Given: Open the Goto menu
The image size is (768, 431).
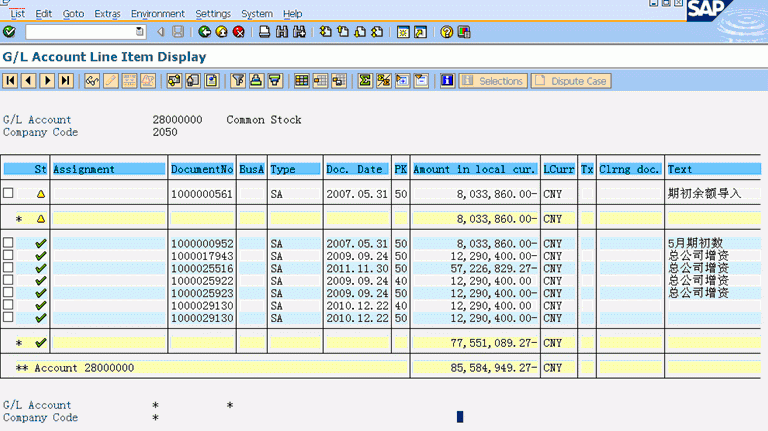Looking at the screenshot, I should (x=73, y=14).
